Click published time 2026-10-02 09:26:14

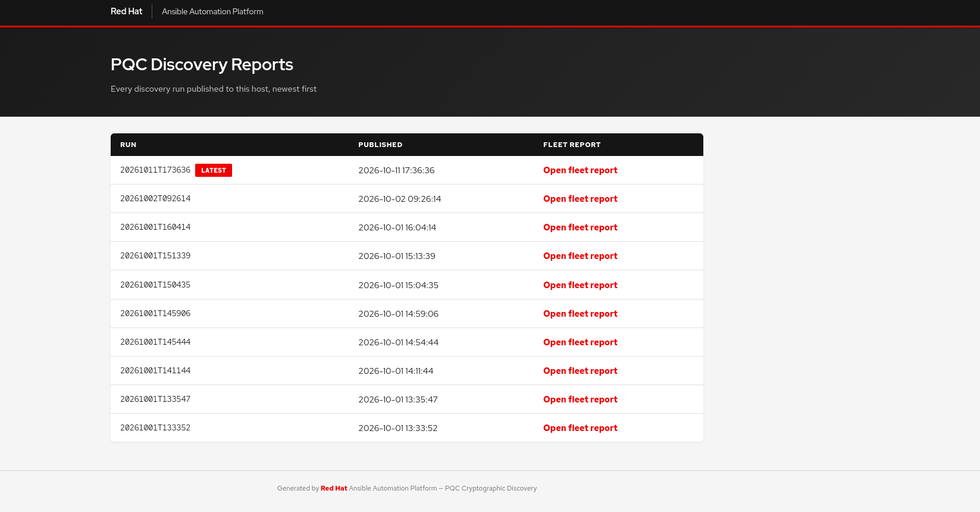400,199
